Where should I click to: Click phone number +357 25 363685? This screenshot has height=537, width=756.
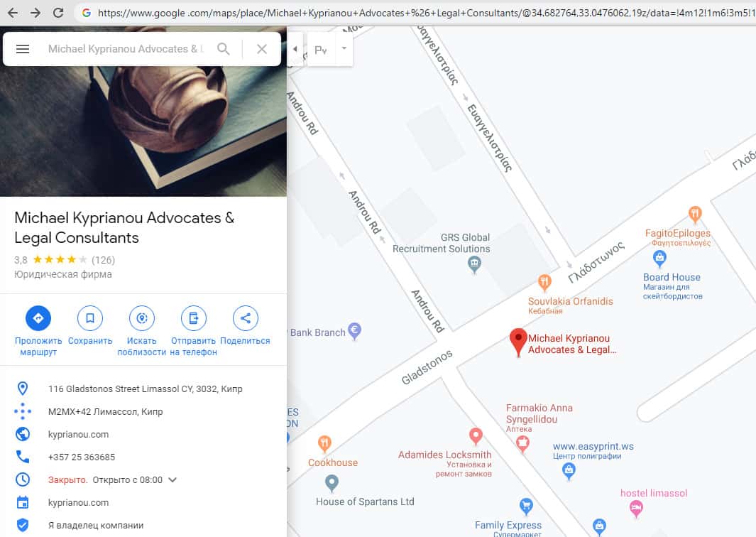[82, 457]
